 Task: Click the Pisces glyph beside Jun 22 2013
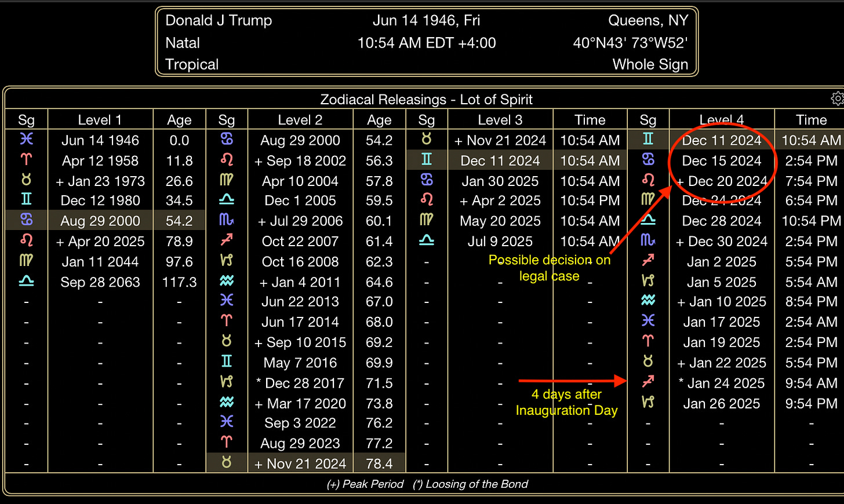[x=227, y=301]
